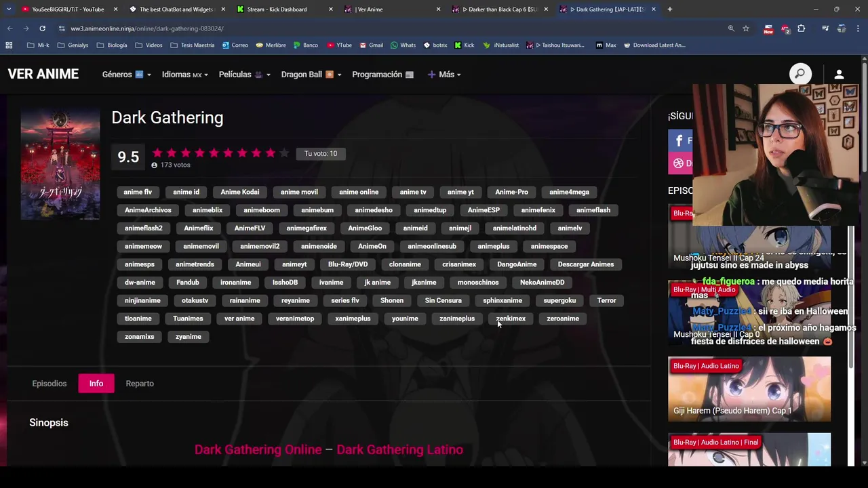The image size is (868, 488).
Task: Select the Info tab
Action: pyautogui.click(x=96, y=384)
